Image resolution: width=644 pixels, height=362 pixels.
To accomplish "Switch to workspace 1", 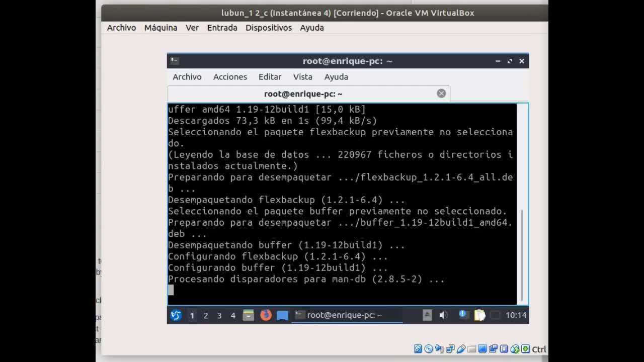I will tap(192, 315).
